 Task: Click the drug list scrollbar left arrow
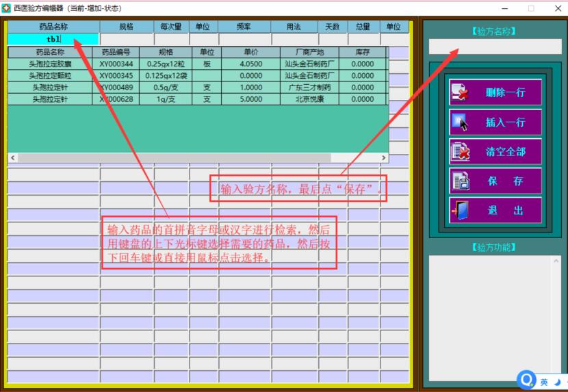click(12, 157)
